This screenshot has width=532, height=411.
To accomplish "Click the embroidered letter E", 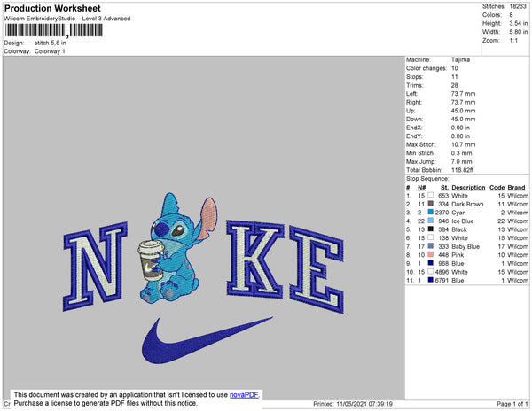I will pos(317,269).
